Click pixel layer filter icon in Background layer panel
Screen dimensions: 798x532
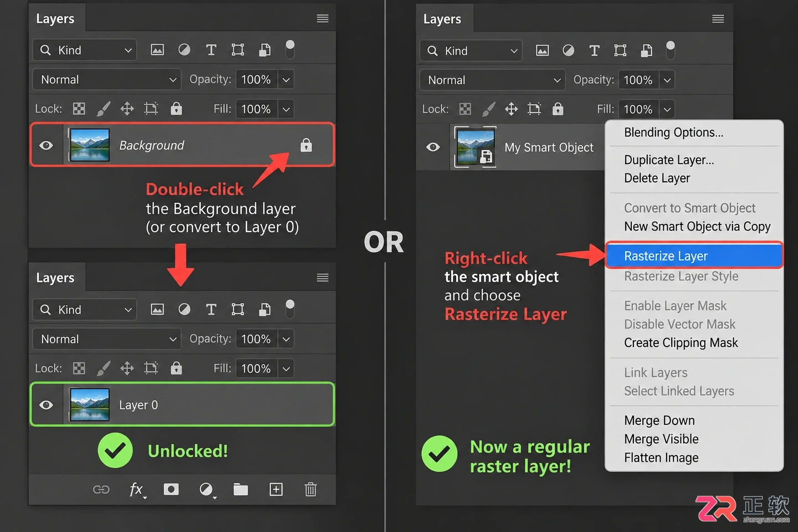[157, 50]
